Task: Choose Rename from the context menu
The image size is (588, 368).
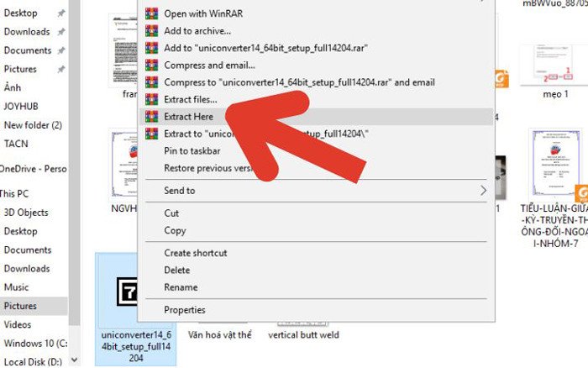Action: point(181,287)
